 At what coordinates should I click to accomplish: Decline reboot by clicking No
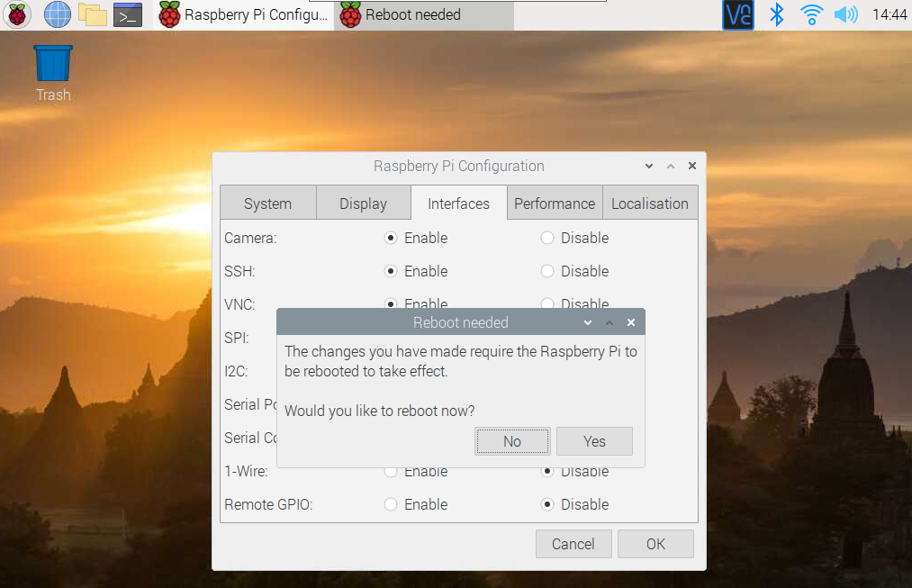[x=511, y=441]
